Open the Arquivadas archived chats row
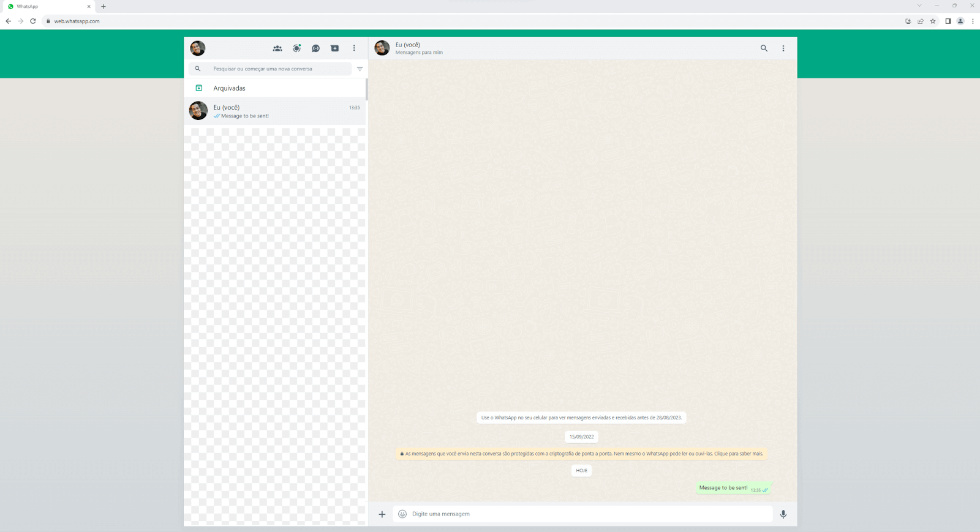The width and height of the screenshot is (980, 532). pos(274,88)
